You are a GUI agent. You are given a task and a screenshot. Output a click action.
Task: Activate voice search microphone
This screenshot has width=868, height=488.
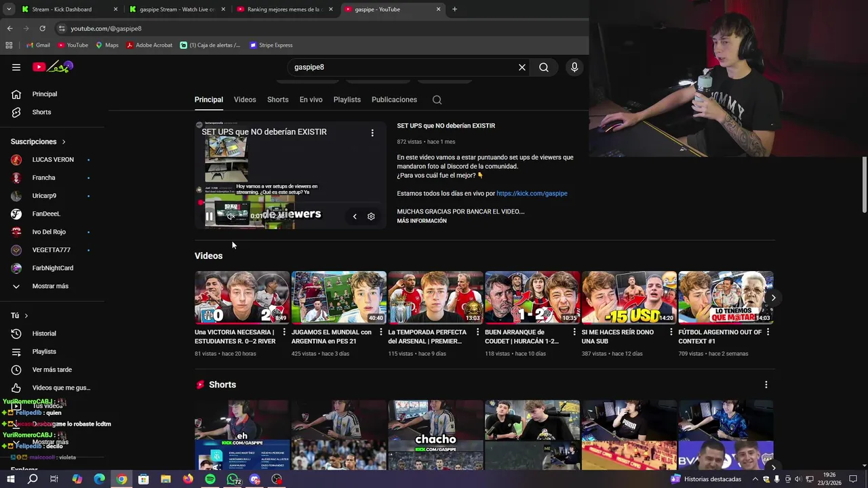574,67
